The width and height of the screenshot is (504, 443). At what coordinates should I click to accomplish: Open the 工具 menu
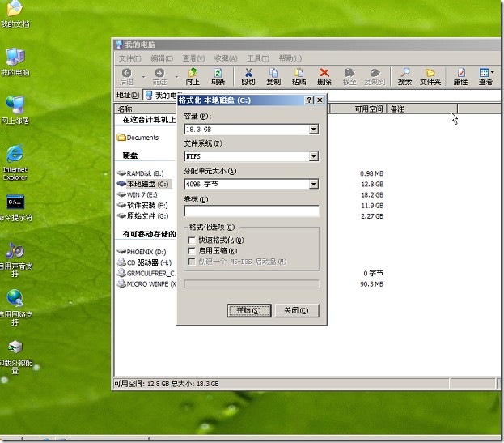258,58
